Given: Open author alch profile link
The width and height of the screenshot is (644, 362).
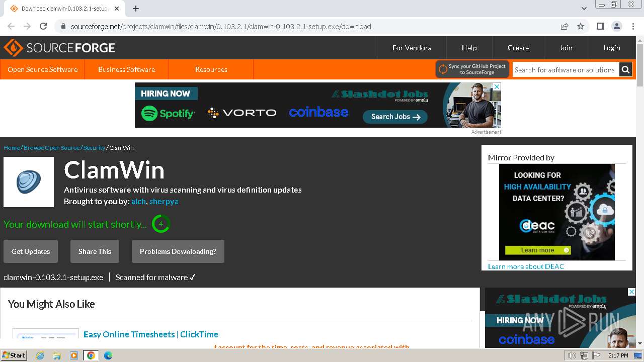Looking at the screenshot, I should (138, 201).
